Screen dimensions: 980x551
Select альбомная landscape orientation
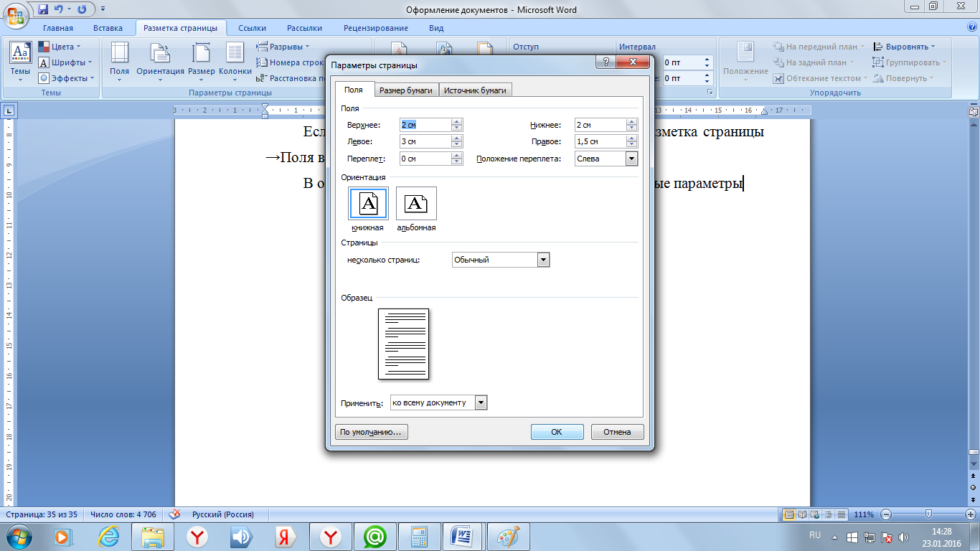click(416, 203)
